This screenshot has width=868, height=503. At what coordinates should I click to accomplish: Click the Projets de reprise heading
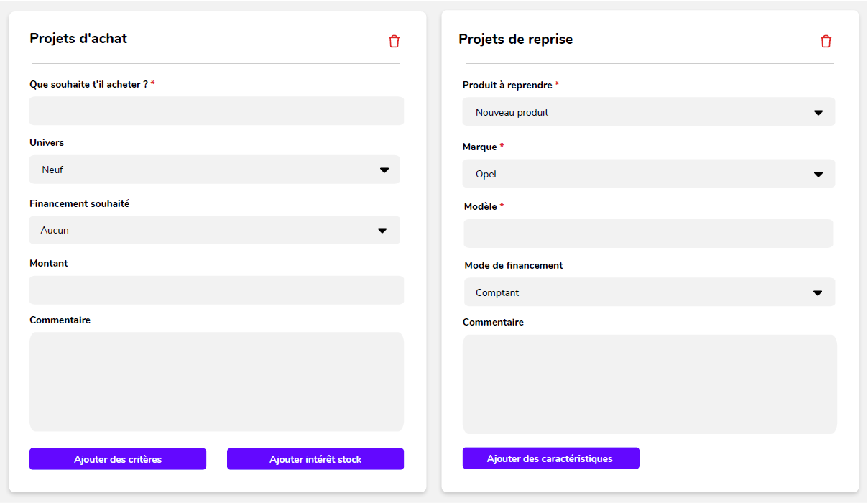pyautogui.click(x=515, y=40)
